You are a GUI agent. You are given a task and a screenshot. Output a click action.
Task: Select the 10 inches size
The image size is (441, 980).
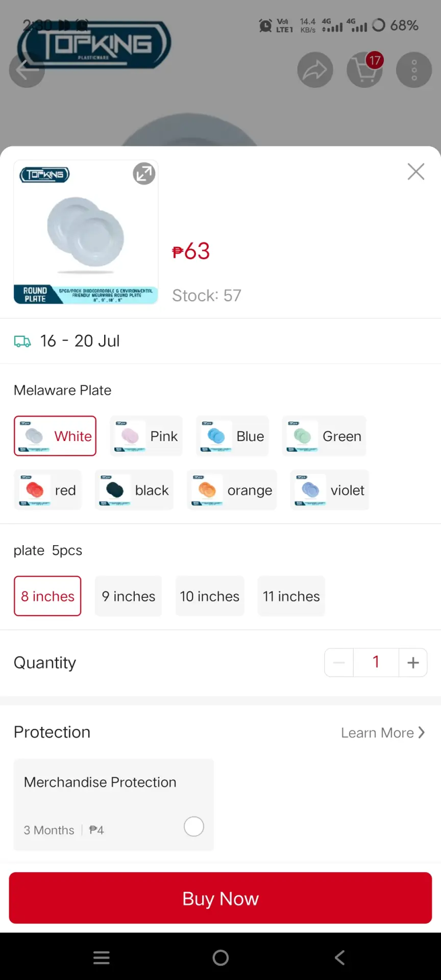coord(210,596)
